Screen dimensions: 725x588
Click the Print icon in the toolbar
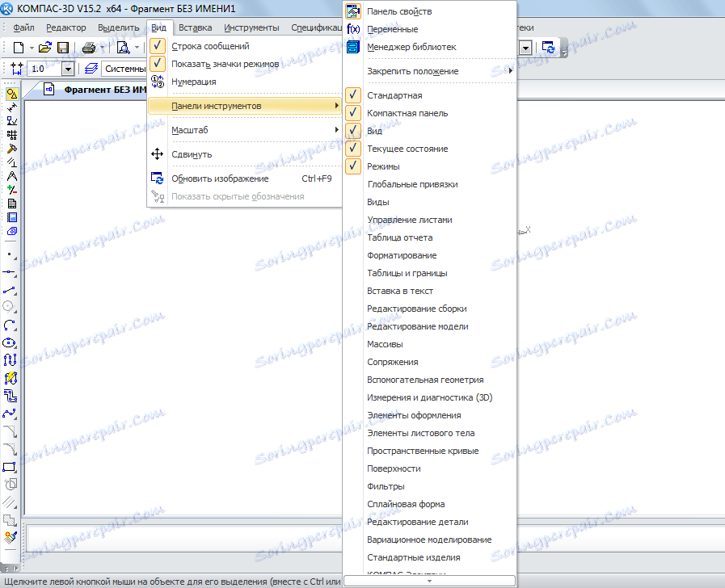pyautogui.click(x=88, y=48)
